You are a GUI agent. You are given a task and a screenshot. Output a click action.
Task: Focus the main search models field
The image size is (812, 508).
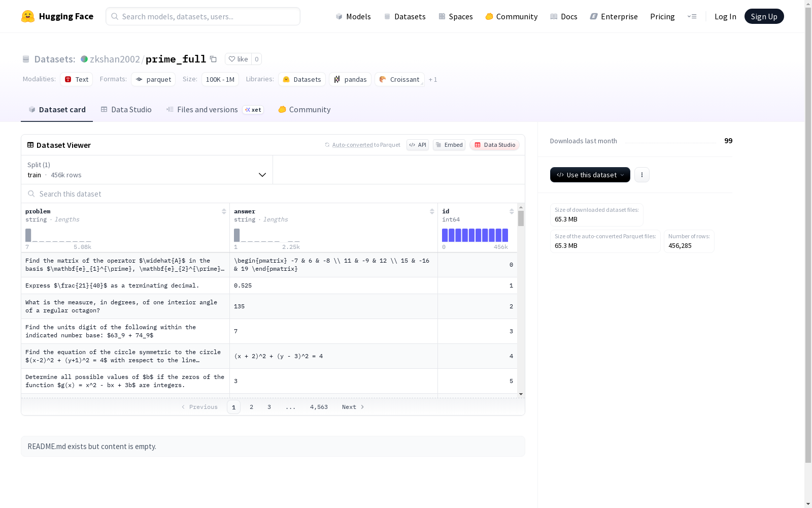point(203,16)
